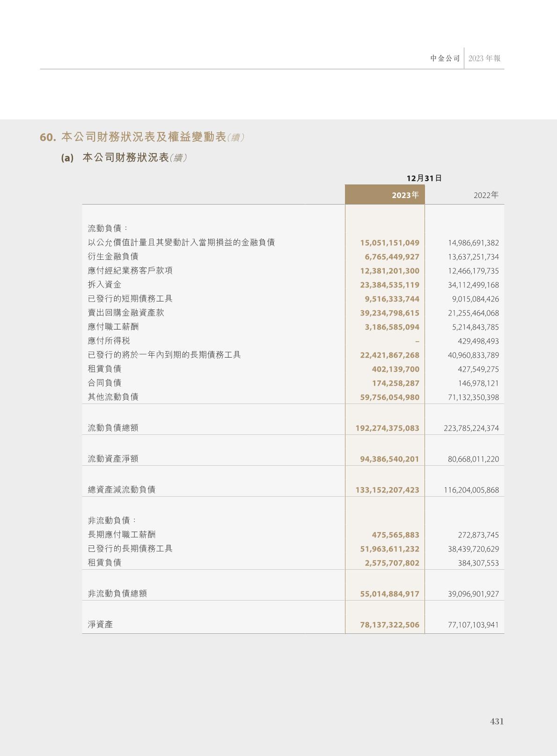Click the 中金公司 header text

[445, 59]
